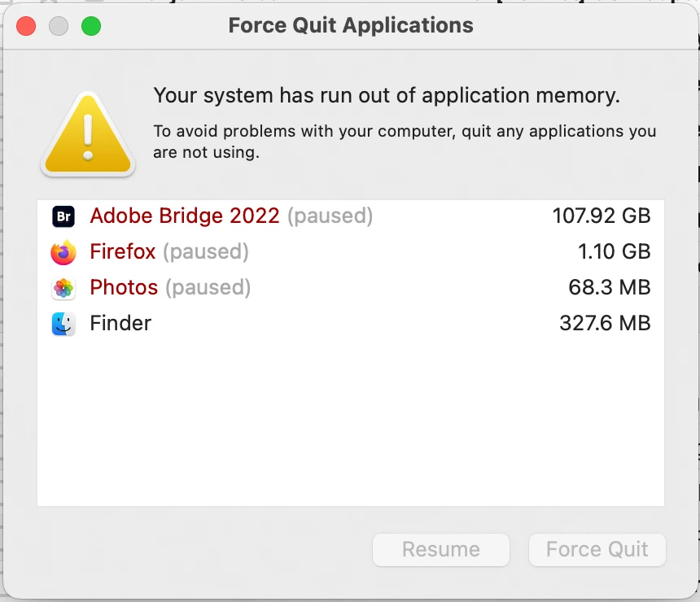This screenshot has height=602, width=700.
Task: Click the empty area of the application list
Action: pyautogui.click(x=350, y=423)
